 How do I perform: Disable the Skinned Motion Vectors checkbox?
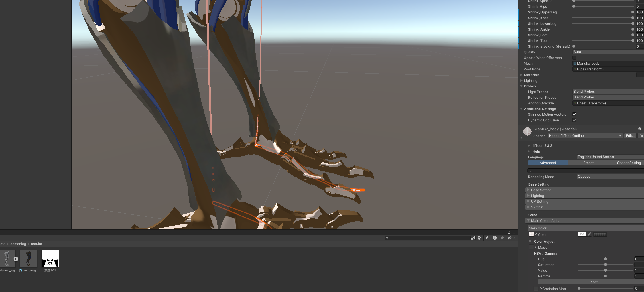pos(574,114)
